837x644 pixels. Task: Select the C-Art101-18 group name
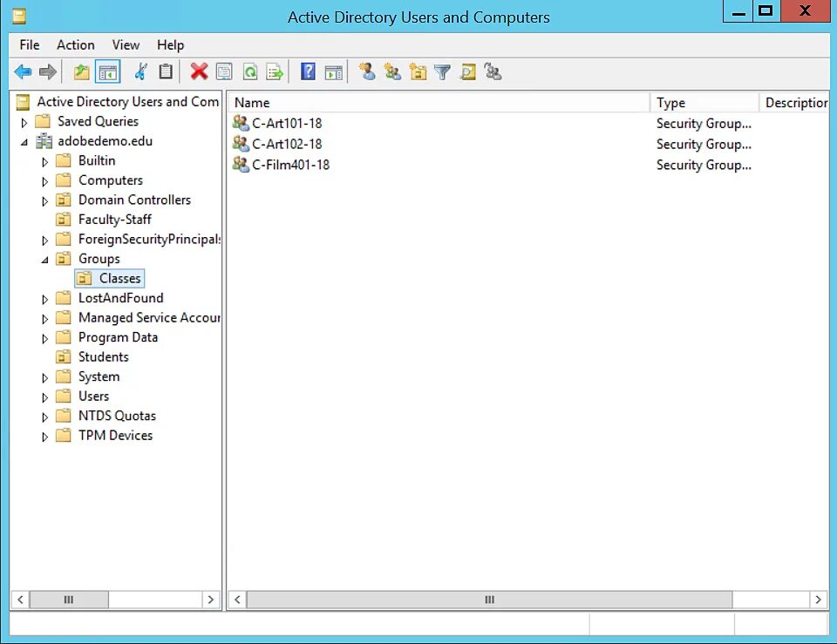click(x=287, y=123)
